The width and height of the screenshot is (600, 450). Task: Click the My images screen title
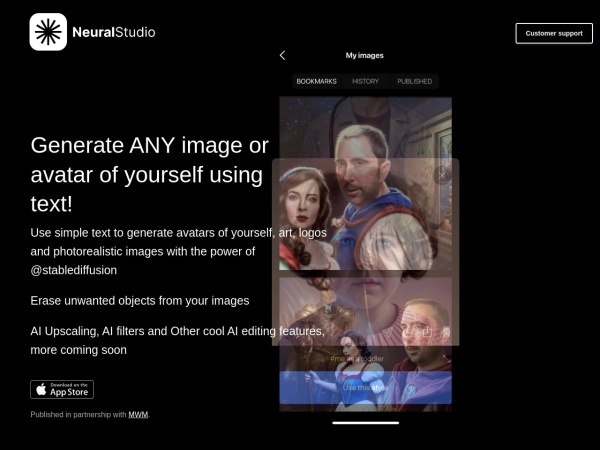(x=364, y=55)
